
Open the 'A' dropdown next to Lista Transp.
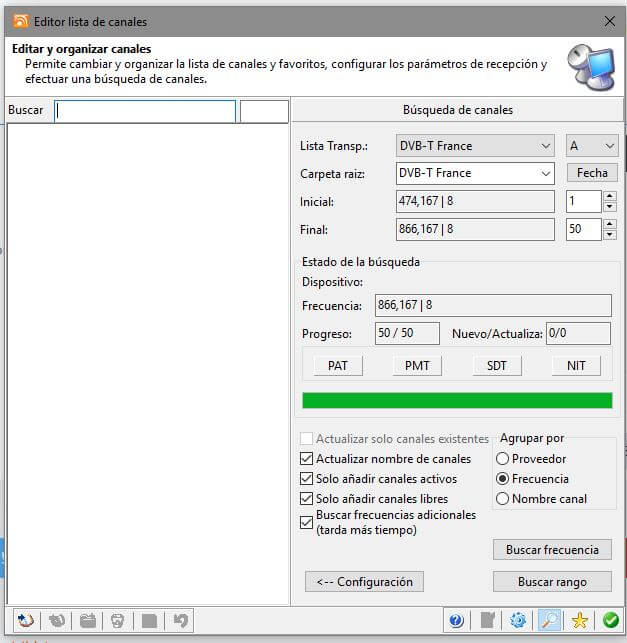coord(592,146)
